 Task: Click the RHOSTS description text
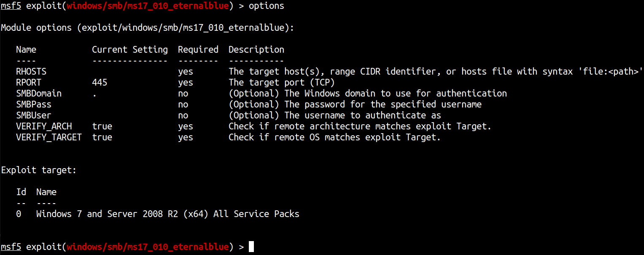436,72
